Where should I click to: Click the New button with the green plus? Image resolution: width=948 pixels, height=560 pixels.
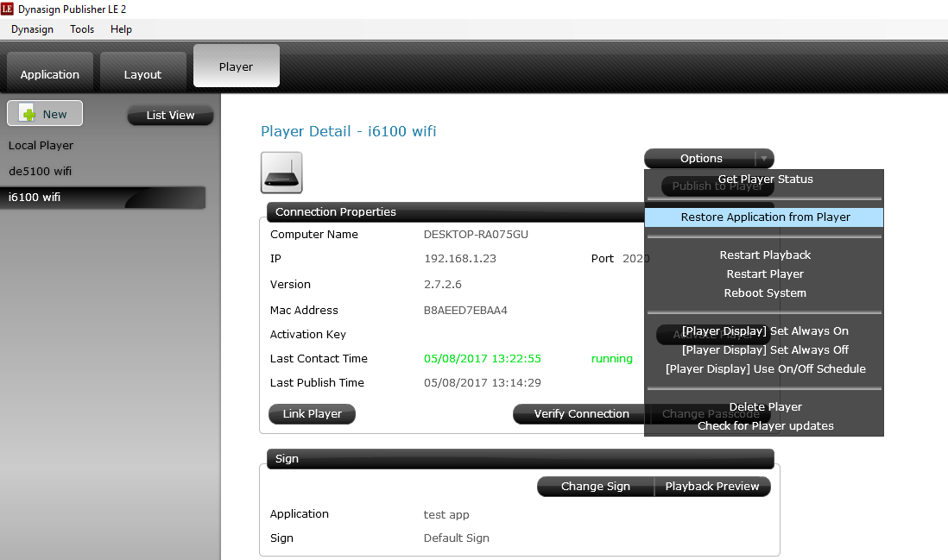click(45, 114)
